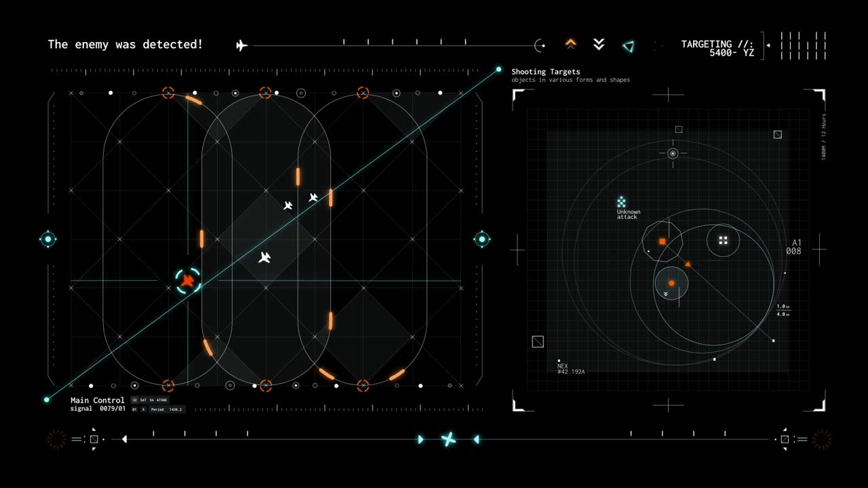Click the orange radial dial at bottom left

pos(56,439)
